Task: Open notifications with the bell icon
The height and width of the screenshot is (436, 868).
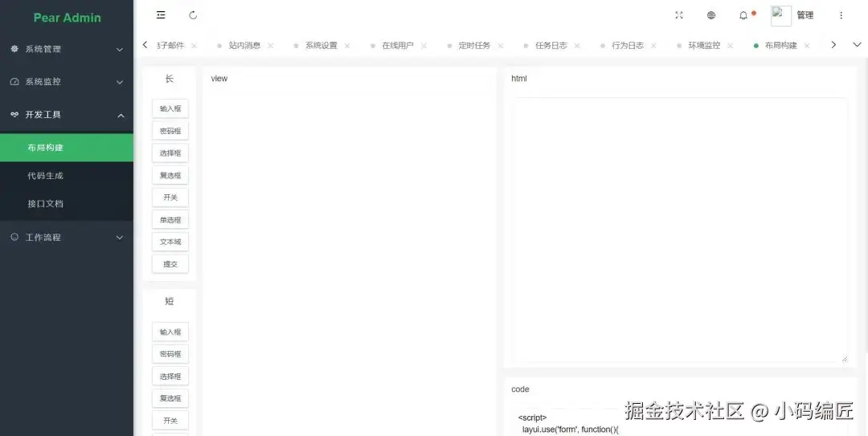Action: 743,15
